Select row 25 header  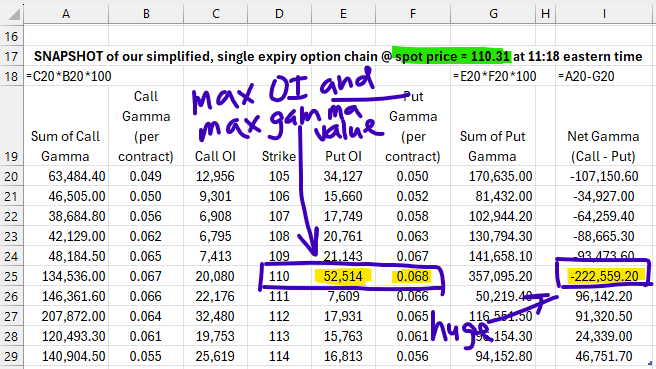[12, 276]
